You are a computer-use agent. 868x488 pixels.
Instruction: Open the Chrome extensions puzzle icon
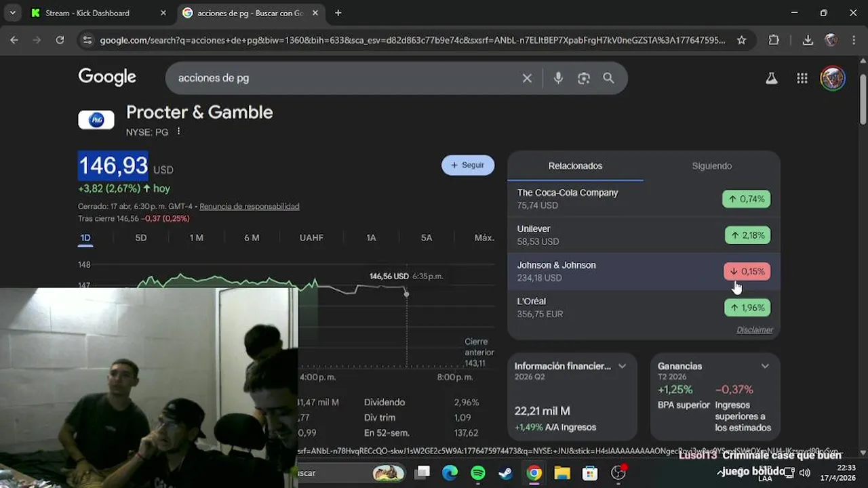[774, 40]
